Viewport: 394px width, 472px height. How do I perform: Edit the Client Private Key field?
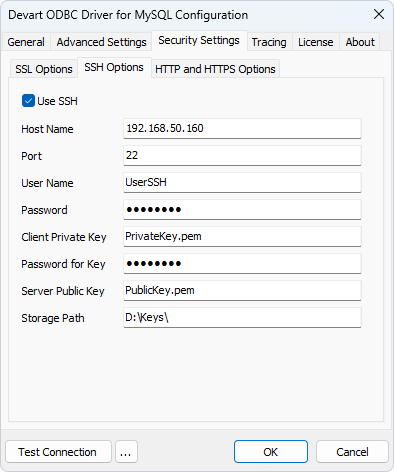(242, 236)
